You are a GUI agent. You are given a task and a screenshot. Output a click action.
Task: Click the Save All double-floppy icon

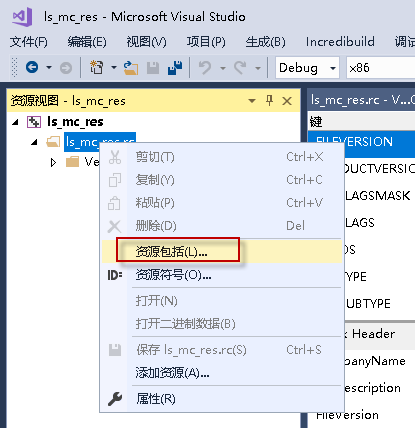(x=175, y=68)
